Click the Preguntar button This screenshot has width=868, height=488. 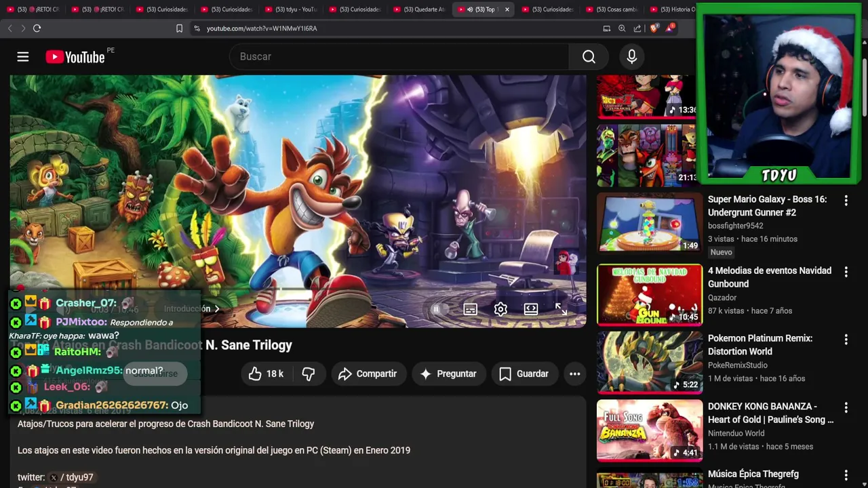[448, 373]
